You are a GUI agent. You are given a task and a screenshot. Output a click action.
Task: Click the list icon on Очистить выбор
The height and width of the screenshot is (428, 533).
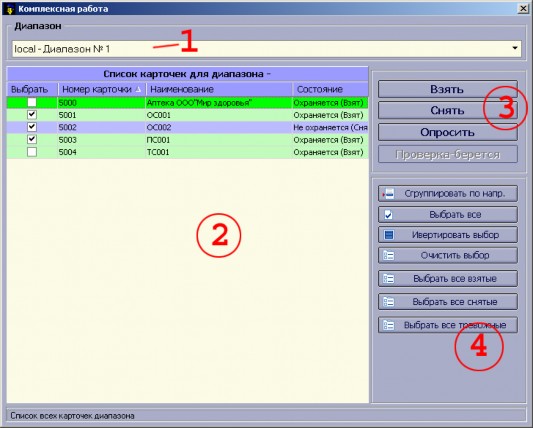click(x=389, y=255)
